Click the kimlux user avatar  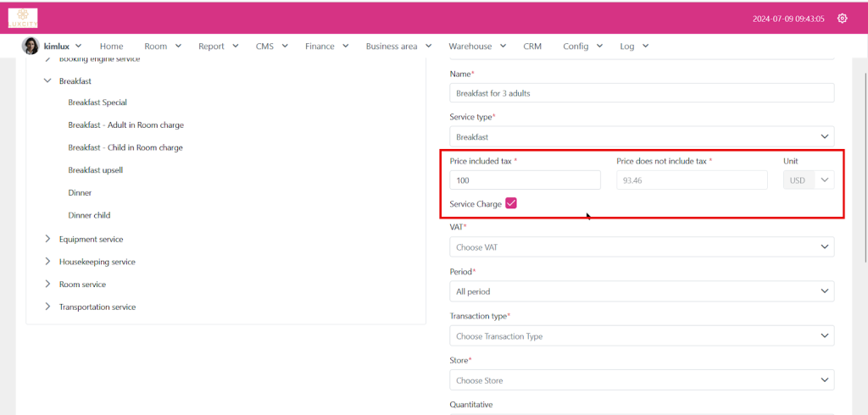(x=31, y=46)
